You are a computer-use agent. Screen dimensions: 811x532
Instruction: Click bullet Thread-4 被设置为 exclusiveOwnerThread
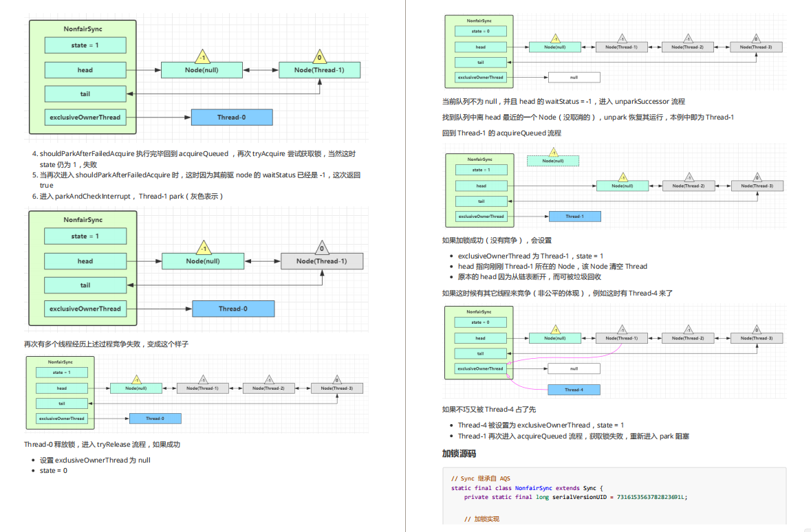541,425
